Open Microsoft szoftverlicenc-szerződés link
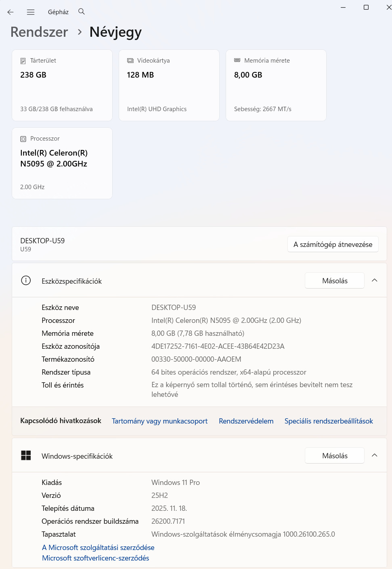This screenshot has width=392, height=569. click(96, 558)
